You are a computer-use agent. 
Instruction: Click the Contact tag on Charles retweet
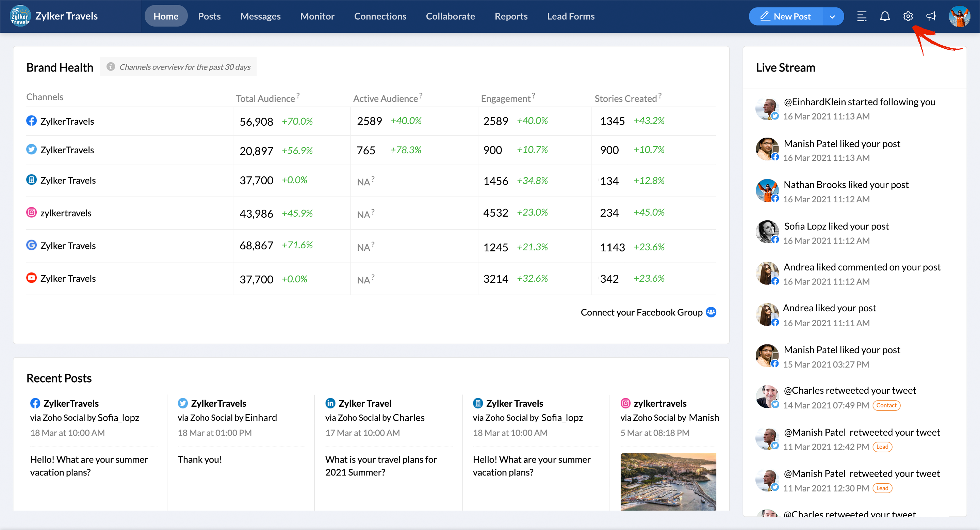(886, 405)
